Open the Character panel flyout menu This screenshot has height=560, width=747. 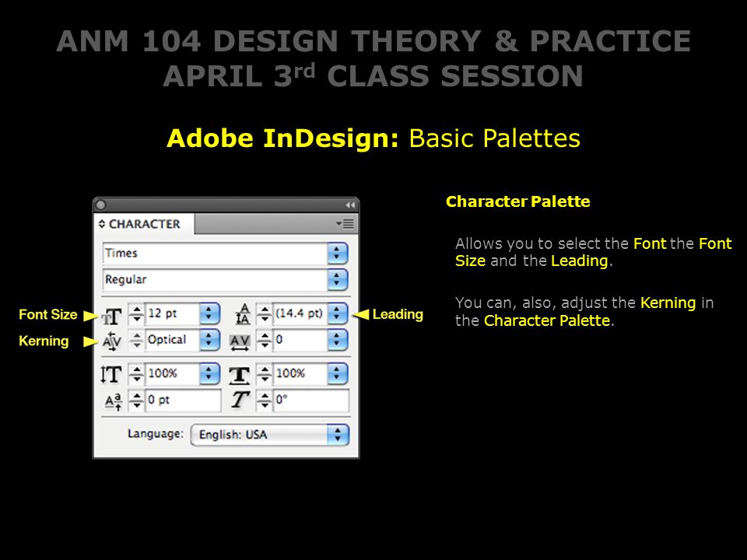[x=345, y=223]
